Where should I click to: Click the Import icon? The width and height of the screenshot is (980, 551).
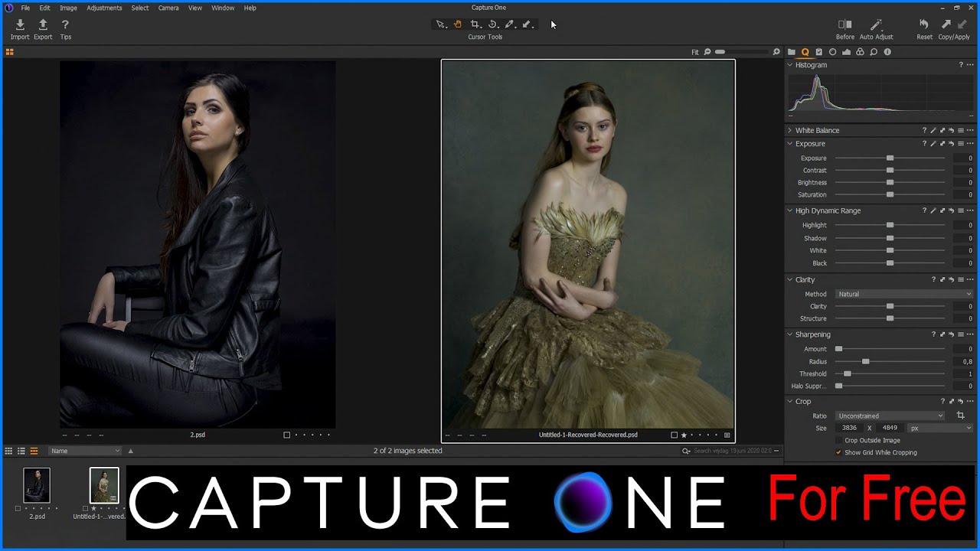point(20,25)
